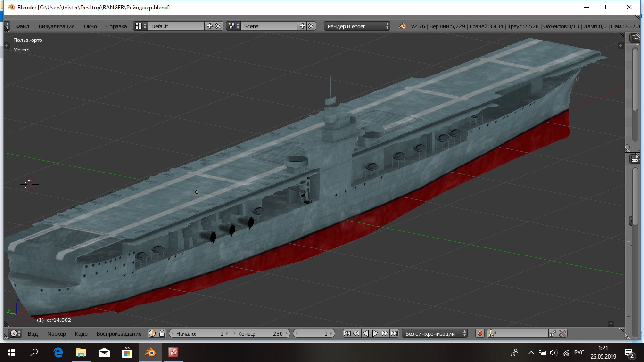The image size is (644, 362).
Task: Delete the Default screen layout with X icon
Action: click(x=218, y=26)
